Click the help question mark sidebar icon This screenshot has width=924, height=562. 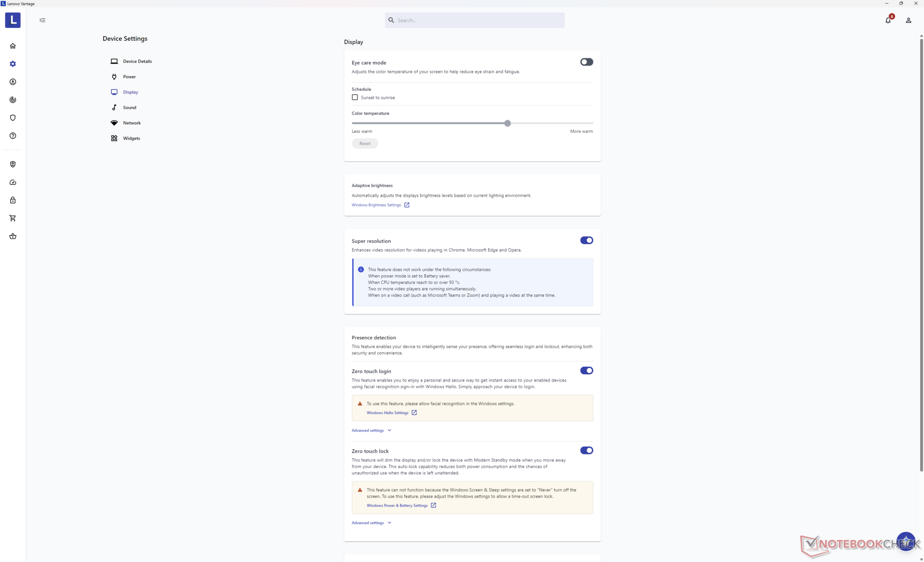click(x=13, y=136)
